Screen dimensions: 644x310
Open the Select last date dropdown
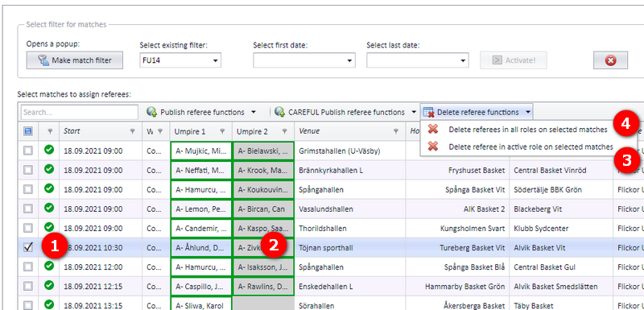point(463,60)
